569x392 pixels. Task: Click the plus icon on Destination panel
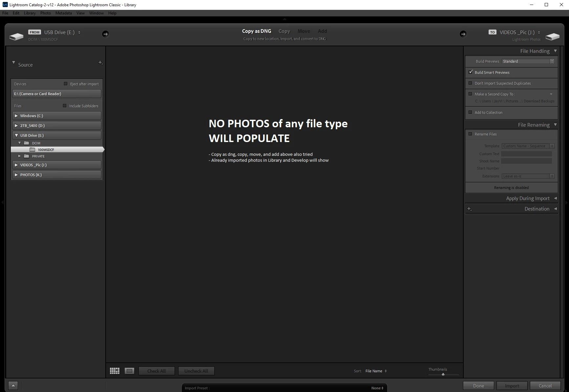coord(469,209)
